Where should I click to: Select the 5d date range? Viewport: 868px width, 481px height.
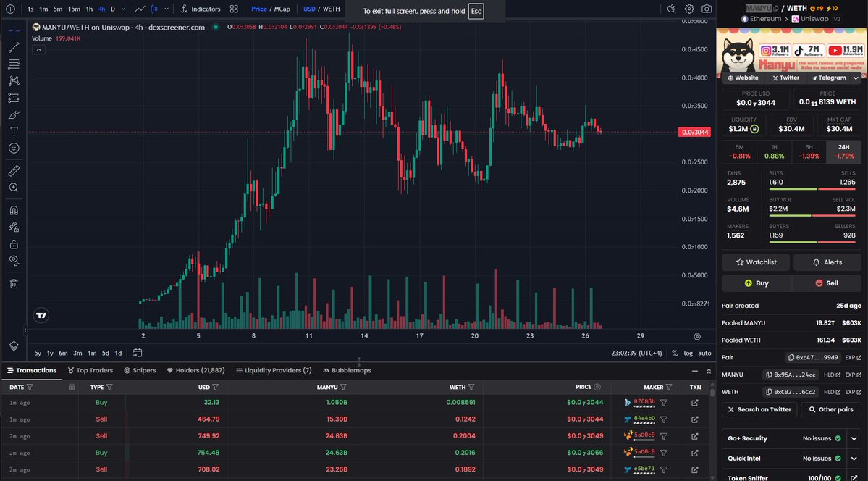pos(105,353)
